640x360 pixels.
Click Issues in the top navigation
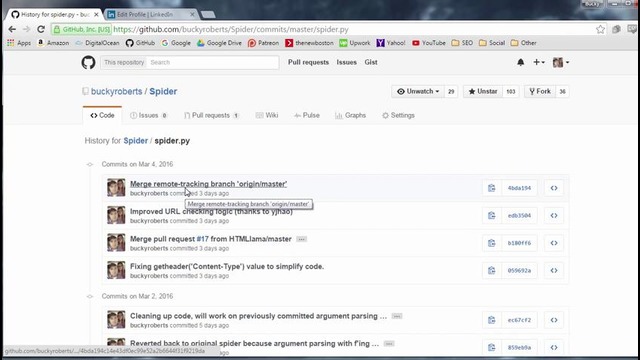[347, 62]
